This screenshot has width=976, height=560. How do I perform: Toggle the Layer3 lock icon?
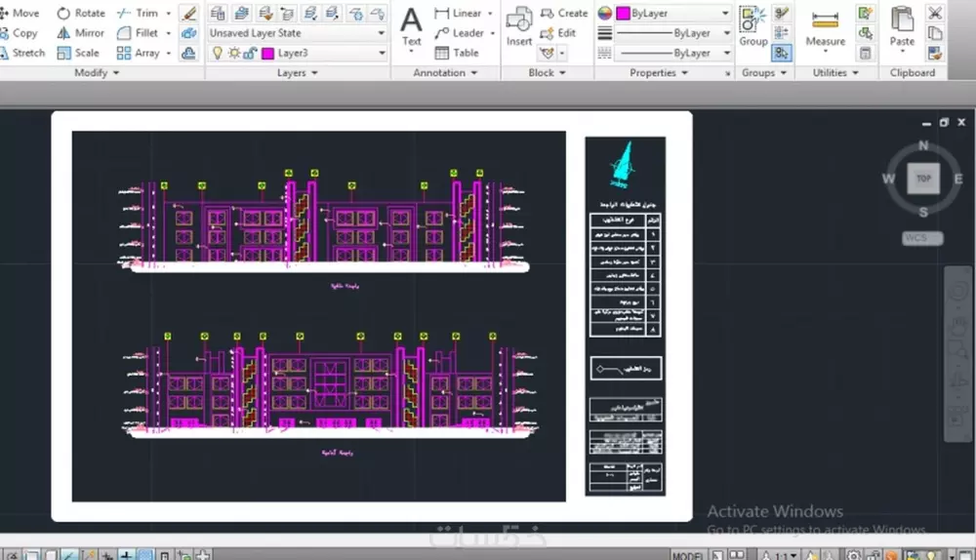(x=250, y=54)
